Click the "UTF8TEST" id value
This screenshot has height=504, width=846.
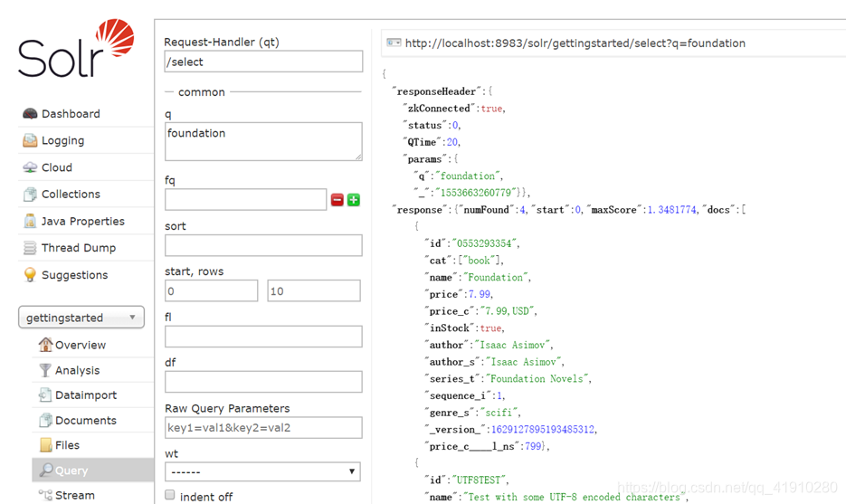coord(480,480)
